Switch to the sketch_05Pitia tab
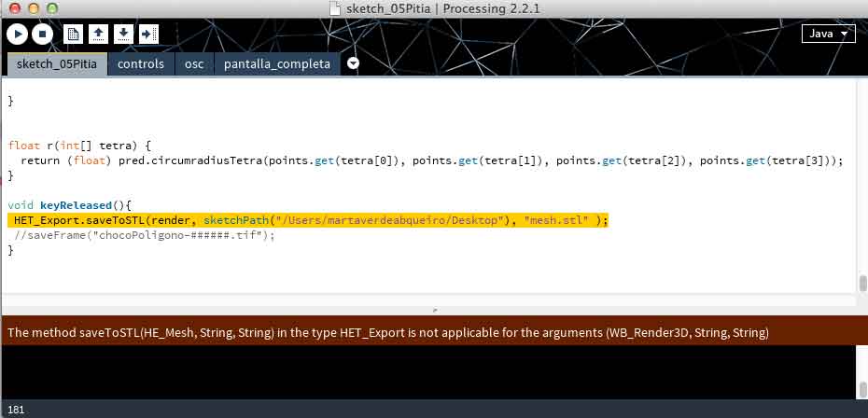The image size is (868, 418). tap(57, 64)
